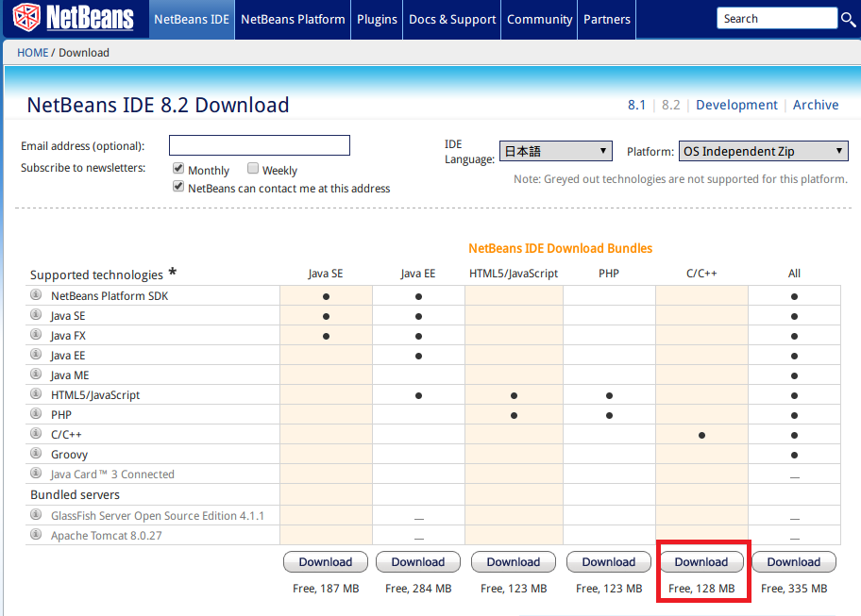Click info icon beside Apache Tomcat 8.0.27

(36, 534)
